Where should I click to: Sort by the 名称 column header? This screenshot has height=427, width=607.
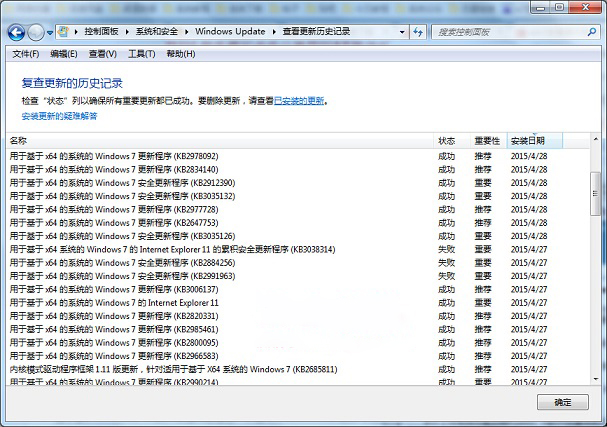point(220,141)
